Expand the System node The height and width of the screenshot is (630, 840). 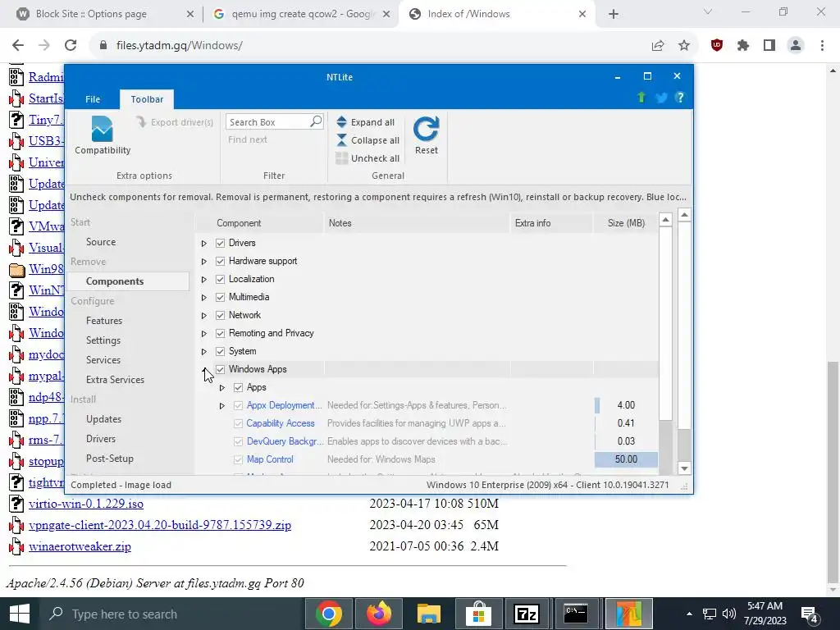(x=204, y=351)
